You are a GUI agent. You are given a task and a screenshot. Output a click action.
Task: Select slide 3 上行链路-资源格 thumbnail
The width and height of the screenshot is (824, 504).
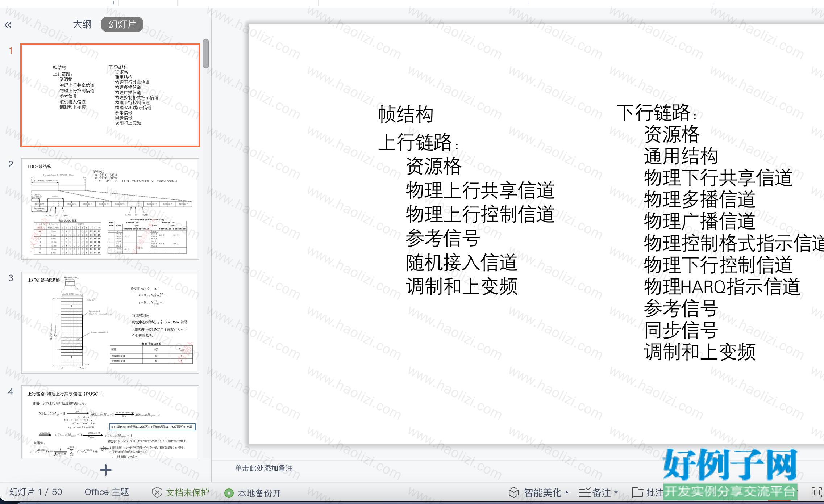(x=110, y=322)
